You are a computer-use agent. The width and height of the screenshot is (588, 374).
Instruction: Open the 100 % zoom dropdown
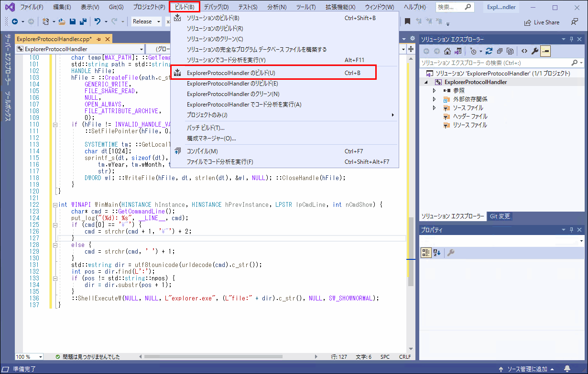click(x=29, y=357)
